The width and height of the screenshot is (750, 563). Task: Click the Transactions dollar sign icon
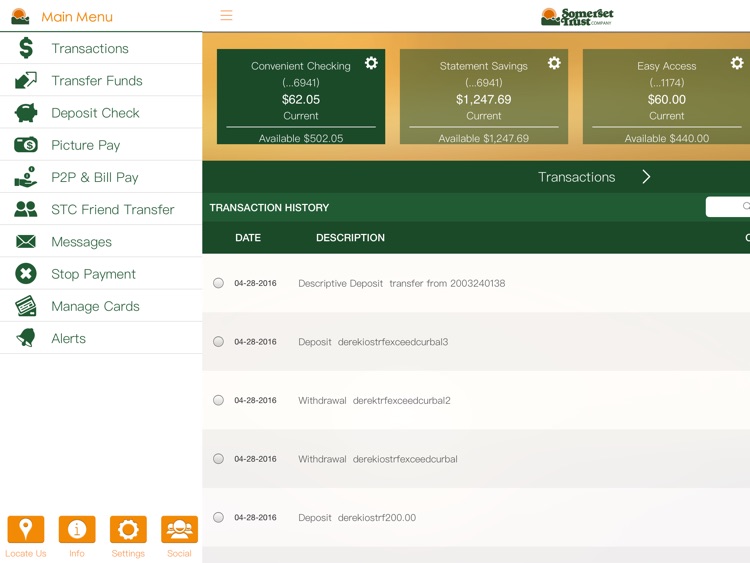click(26, 48)
